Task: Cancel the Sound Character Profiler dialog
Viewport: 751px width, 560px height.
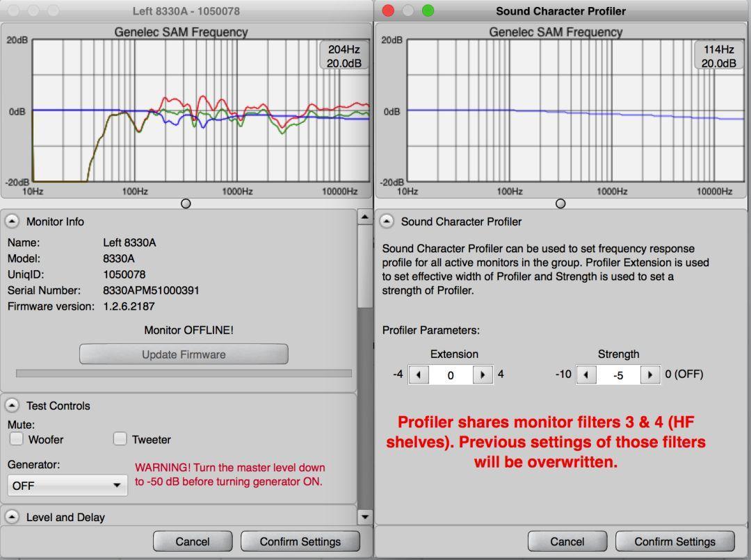Action: click(567, 542)
